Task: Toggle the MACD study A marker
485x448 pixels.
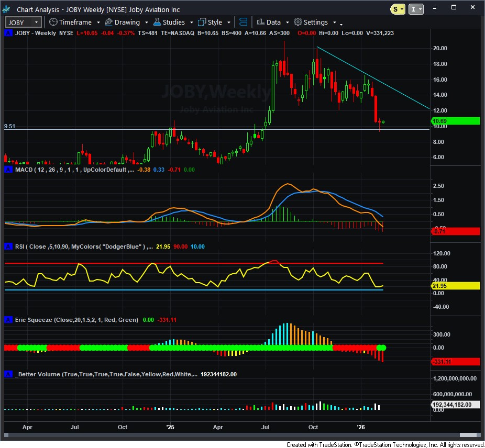Action: (x=8, y=170)
